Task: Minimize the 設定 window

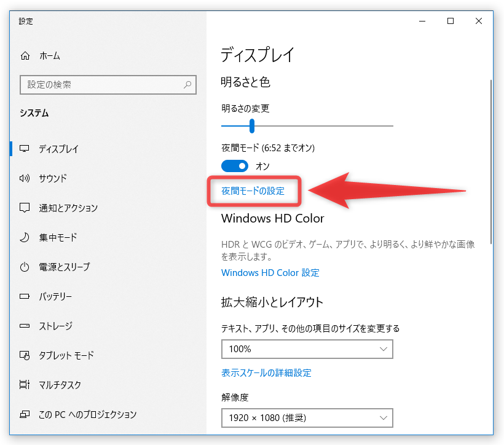Action: [x=422, y=22]
